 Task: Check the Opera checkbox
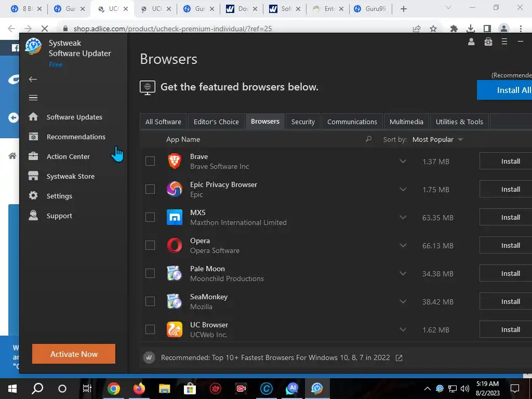click(x=150, y=245)
